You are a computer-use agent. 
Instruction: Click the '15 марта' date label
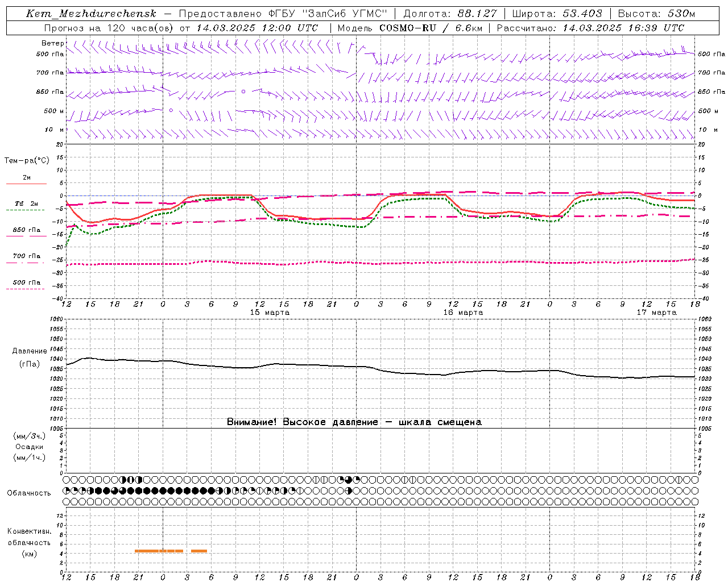270,313
